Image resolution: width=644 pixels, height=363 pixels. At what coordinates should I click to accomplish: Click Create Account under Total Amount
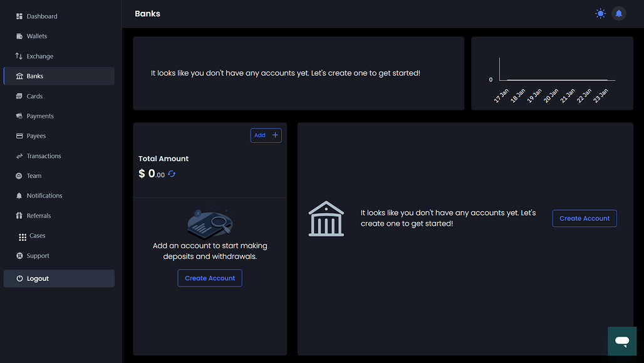point(210,278)
